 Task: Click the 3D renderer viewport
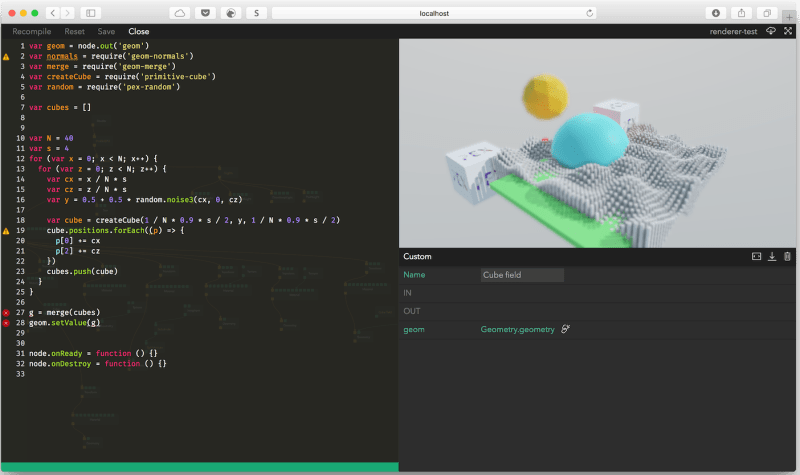597,143
